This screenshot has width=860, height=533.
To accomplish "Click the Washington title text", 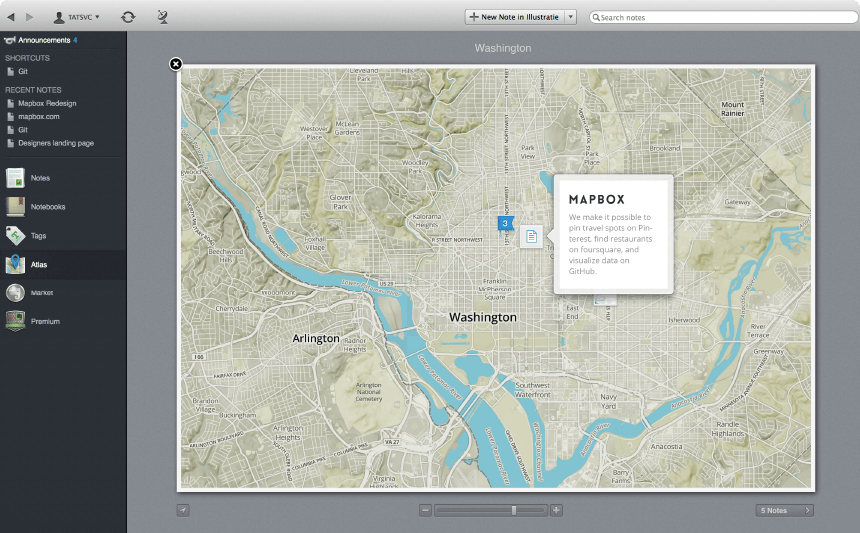I will point(503,48).
